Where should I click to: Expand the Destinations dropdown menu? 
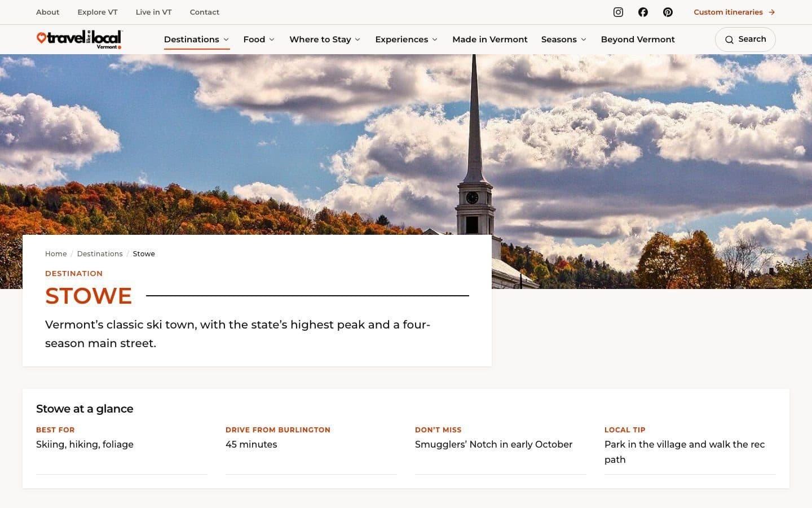[197, 40]
